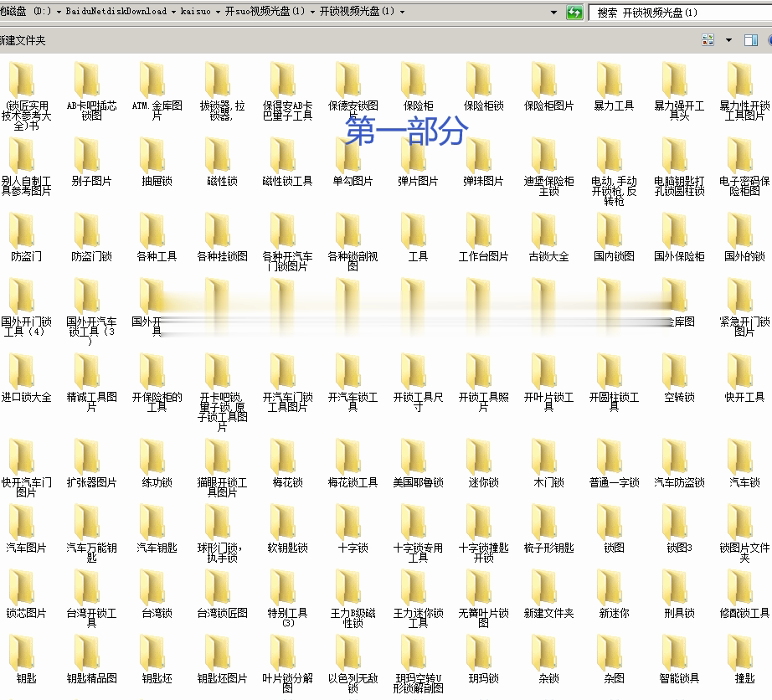The height and width of the screenshot is (700, 772).
Task: Select the 保险柜锁 folder
Action: point(483,86)
